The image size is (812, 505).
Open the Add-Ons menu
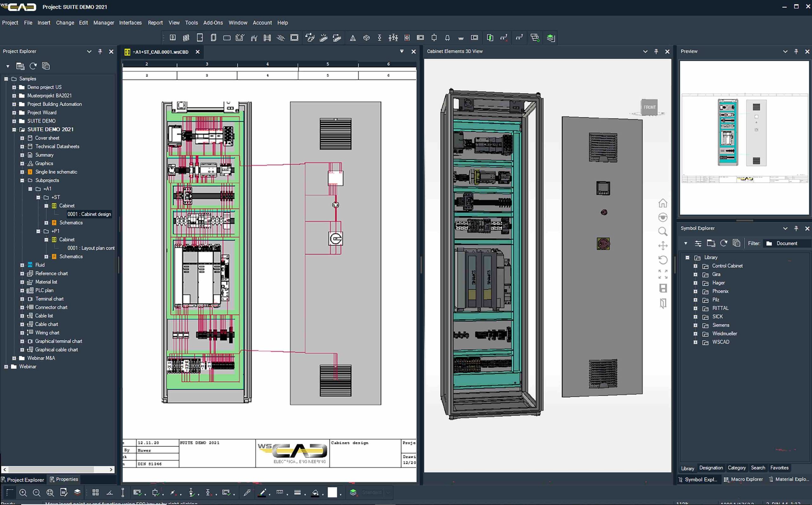tap(213, 23)
